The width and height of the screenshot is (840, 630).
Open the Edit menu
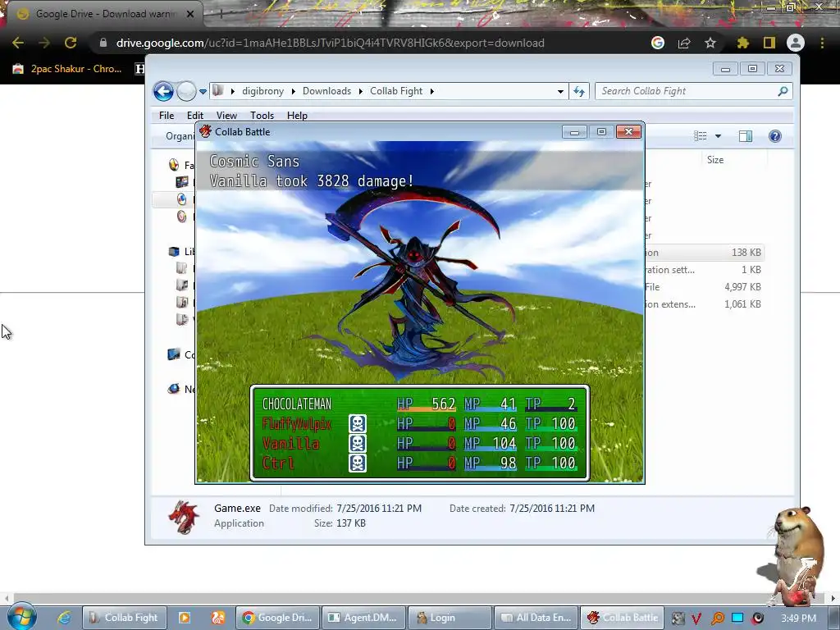click(195, 115)
